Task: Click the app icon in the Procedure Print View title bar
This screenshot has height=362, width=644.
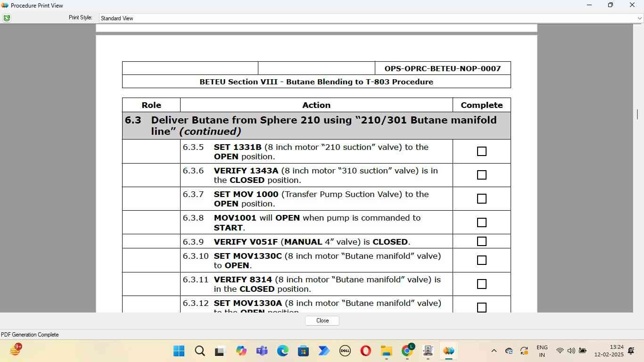Action: coord(5,5)
